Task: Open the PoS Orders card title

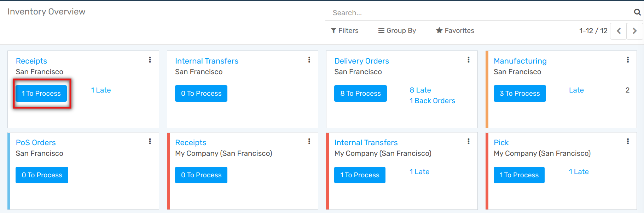Action: click(x=36, y=143)
